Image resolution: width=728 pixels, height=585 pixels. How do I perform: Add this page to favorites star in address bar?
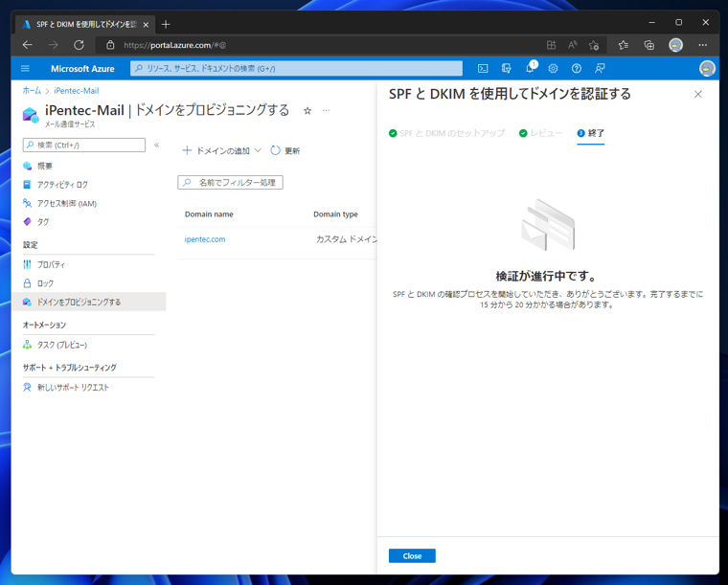pyautogui.click(x=593, y=45)
